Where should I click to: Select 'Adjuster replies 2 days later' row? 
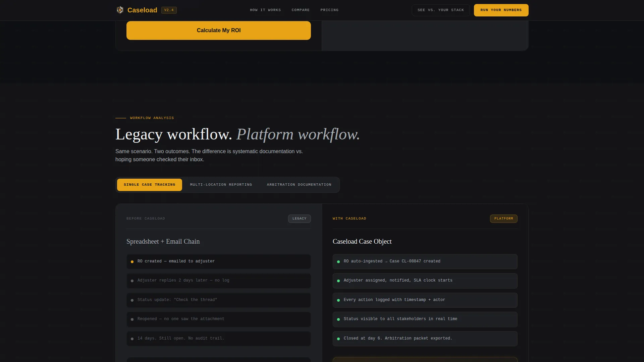pos(219,281)
